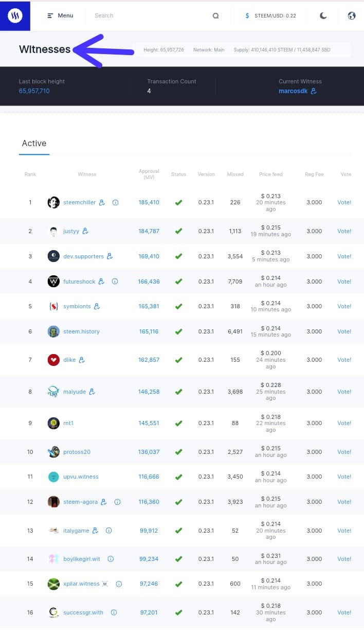
Task: Click profile icon beside steemchiller
Action: coord(102,202)
